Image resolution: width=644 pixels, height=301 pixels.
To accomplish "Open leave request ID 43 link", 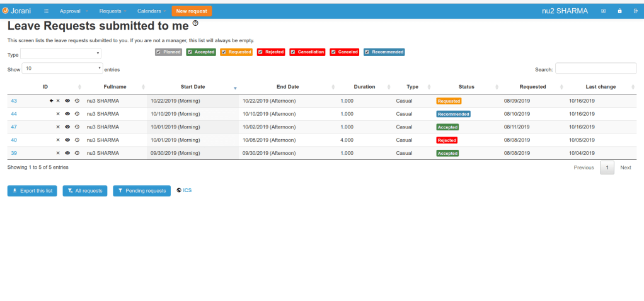I will [x=14, y=101].
